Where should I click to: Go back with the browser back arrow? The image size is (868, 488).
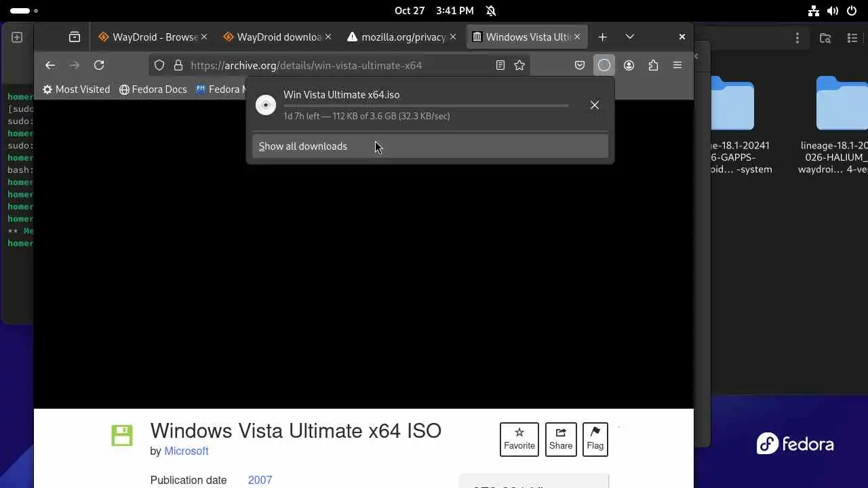(x=50, y=65)
